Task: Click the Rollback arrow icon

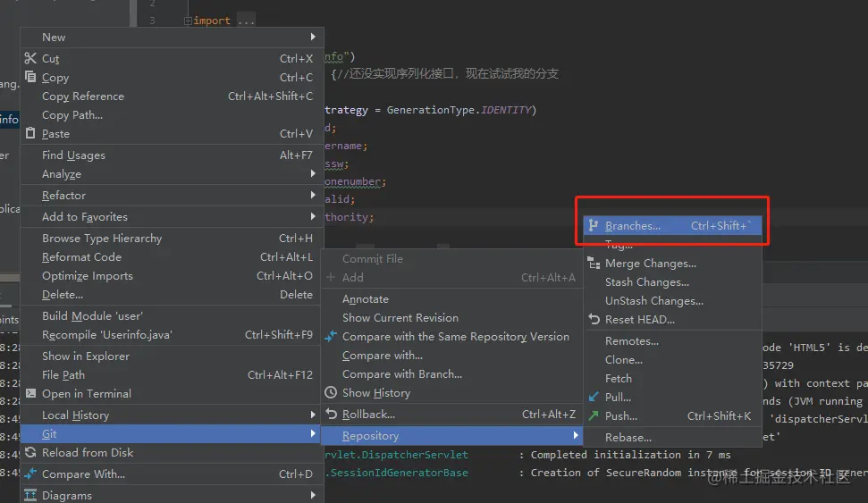Action: [331, 414]
